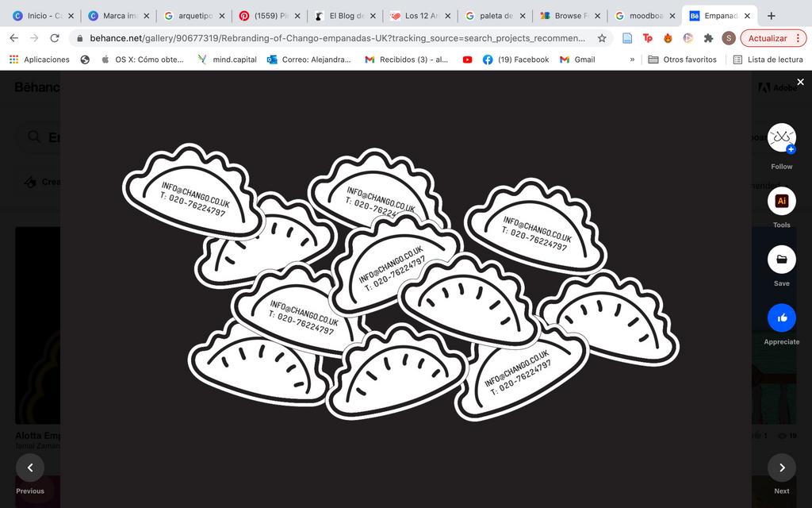Screen dimensions: 812x508
Task: Open the Chrome profile avatar S
Action: [x=729, y=38]
